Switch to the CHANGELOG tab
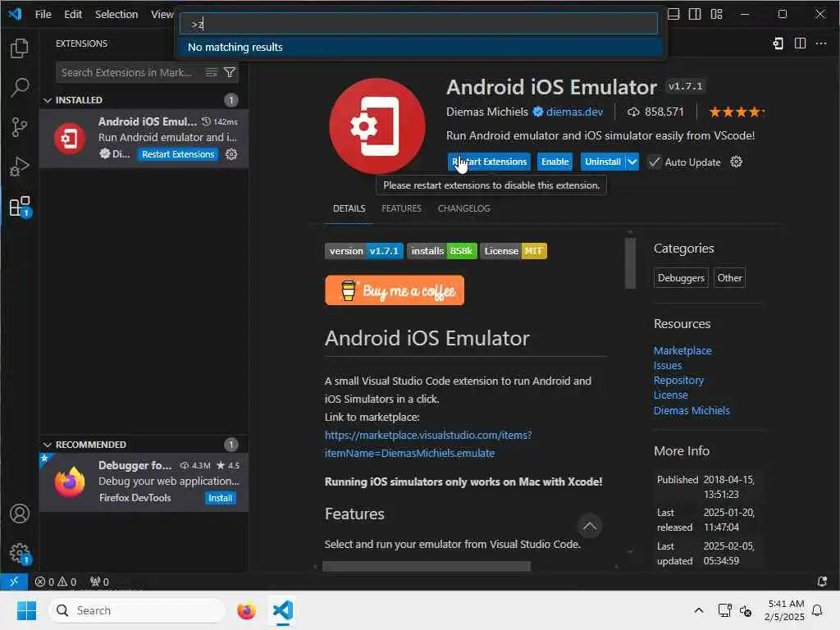The width and height of the screenshot is (840, 630). point(464,208)
